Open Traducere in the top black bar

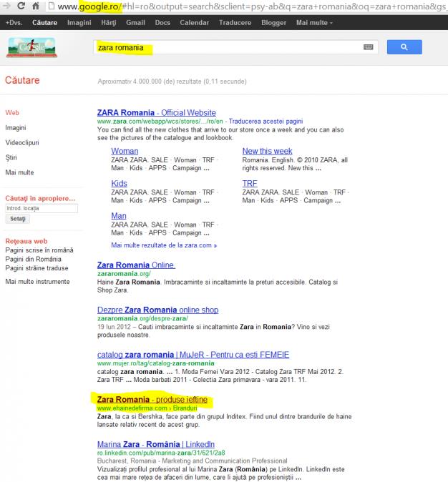coord(235,23)
